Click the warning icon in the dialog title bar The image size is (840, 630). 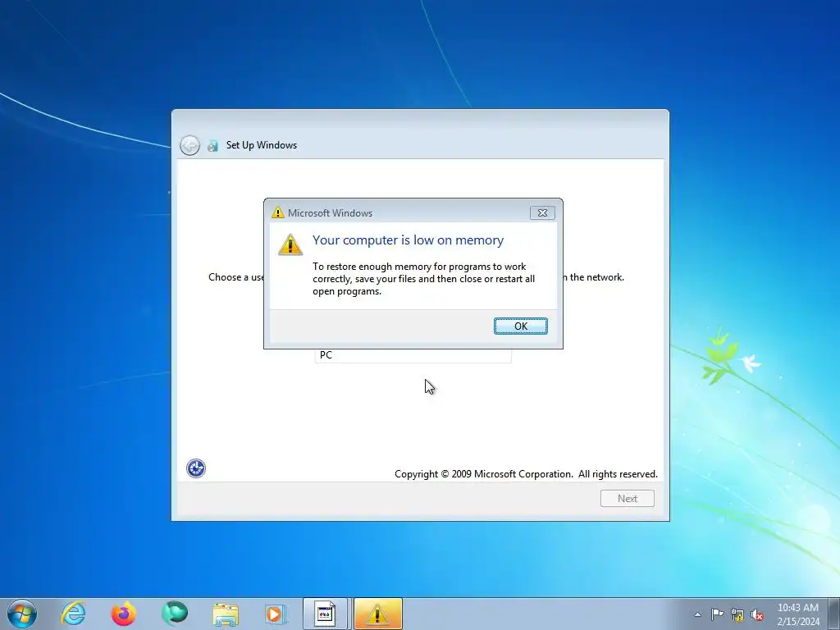coord(277,212)
